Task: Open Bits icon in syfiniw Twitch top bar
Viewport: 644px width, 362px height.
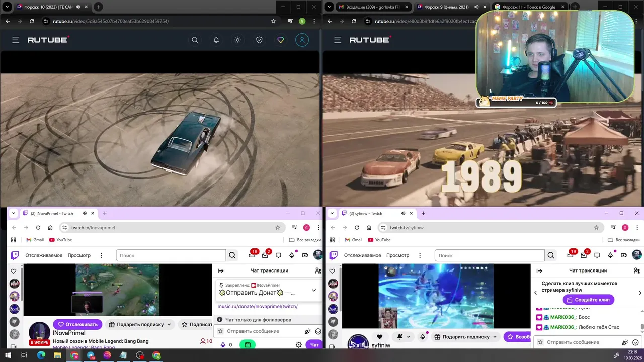Action: (x=610, y=255)
